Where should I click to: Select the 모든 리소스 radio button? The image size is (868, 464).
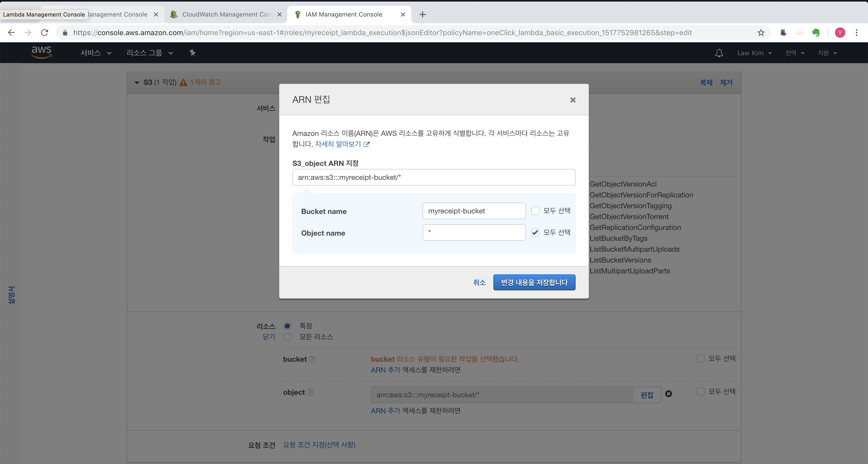(287, 337)
